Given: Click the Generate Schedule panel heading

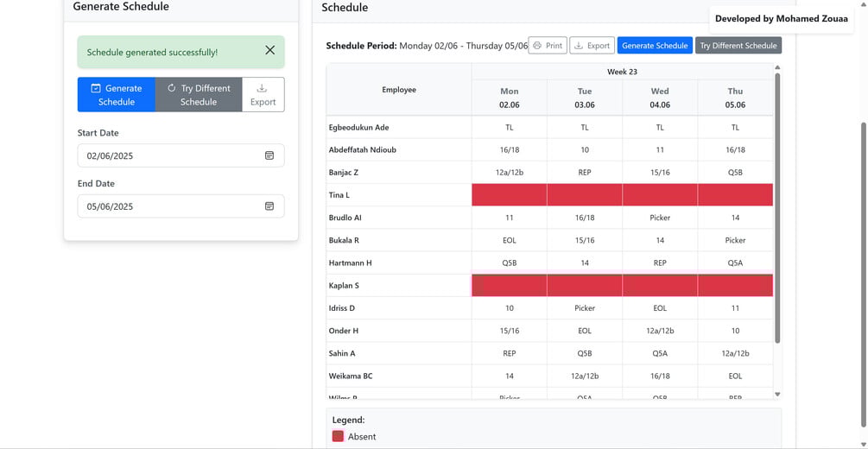Looking at the screenshot, I should pyautogui.click(x=121, y=7).
